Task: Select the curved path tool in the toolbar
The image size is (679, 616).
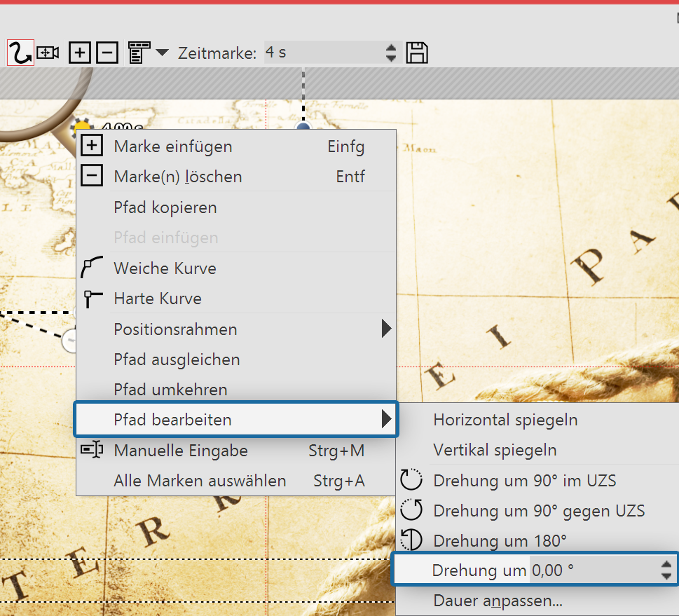Action: click(x=19, y=53)
